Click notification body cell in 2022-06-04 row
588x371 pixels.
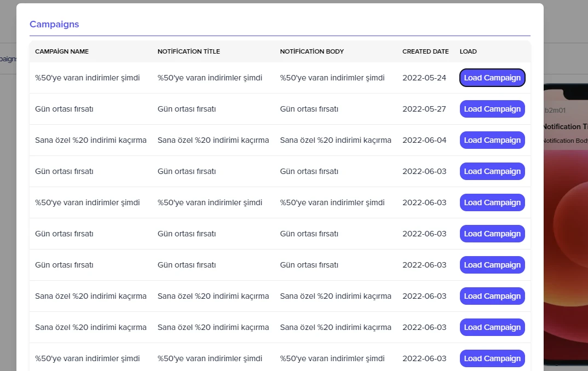pos(336,140)
